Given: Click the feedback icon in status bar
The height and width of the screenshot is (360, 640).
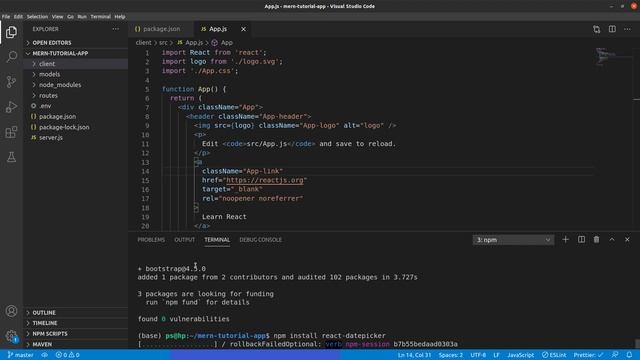Looking at the screenshot, I should tap(615, 355).
